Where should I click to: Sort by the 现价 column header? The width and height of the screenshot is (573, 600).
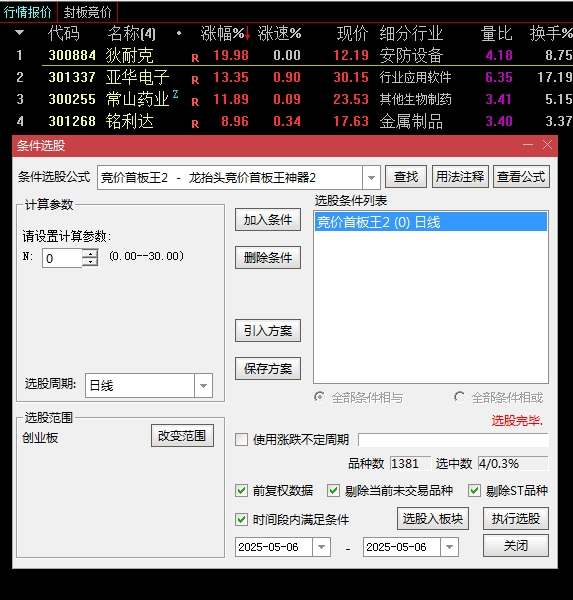352,33
